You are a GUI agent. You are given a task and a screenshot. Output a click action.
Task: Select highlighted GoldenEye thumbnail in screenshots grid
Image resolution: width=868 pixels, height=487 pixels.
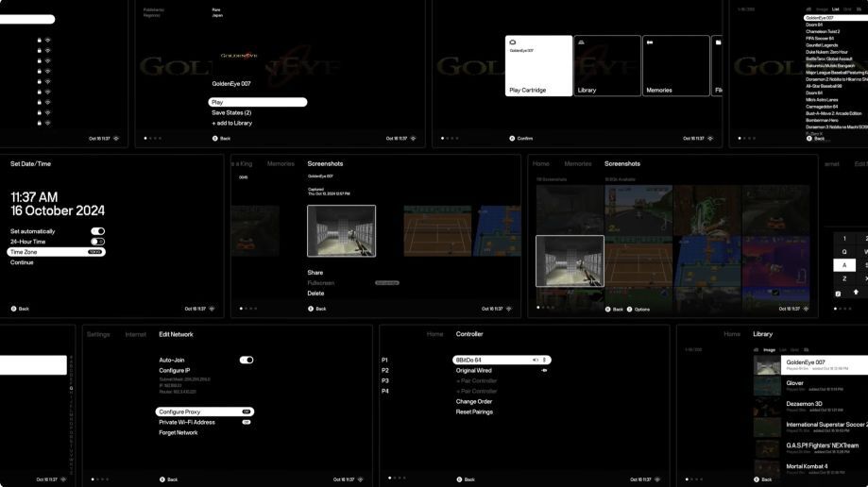[570, 261]
